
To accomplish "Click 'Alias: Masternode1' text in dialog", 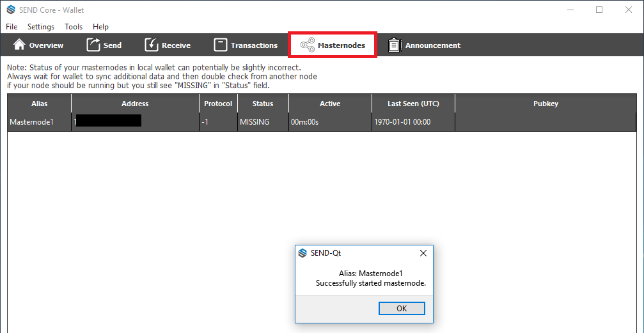I will 371,274.
